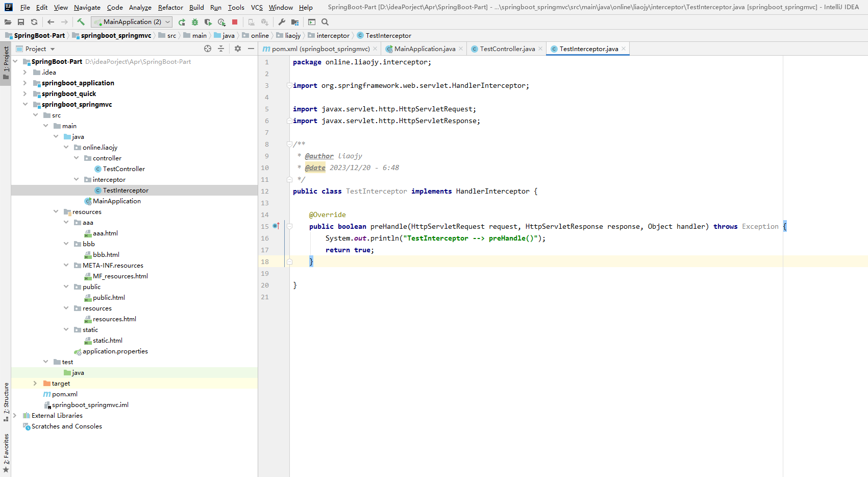The width and height of the screenshot is (868, 477).
Task: Select MainApplication in project tree
Action: tap(116, 201)
